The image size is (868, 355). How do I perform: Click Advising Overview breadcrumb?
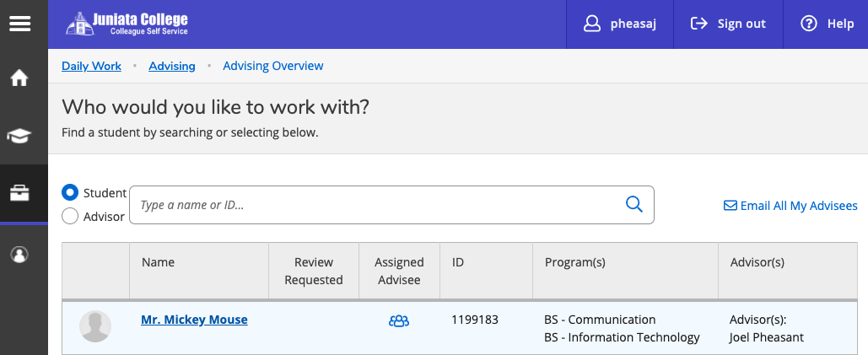tap(273, 66)
